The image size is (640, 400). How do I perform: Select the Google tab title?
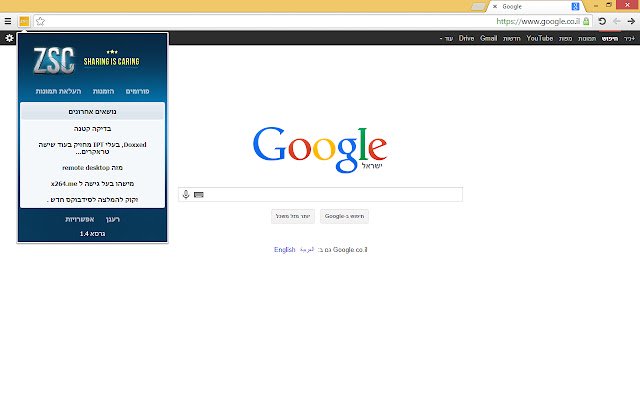(x=512, y=7)
